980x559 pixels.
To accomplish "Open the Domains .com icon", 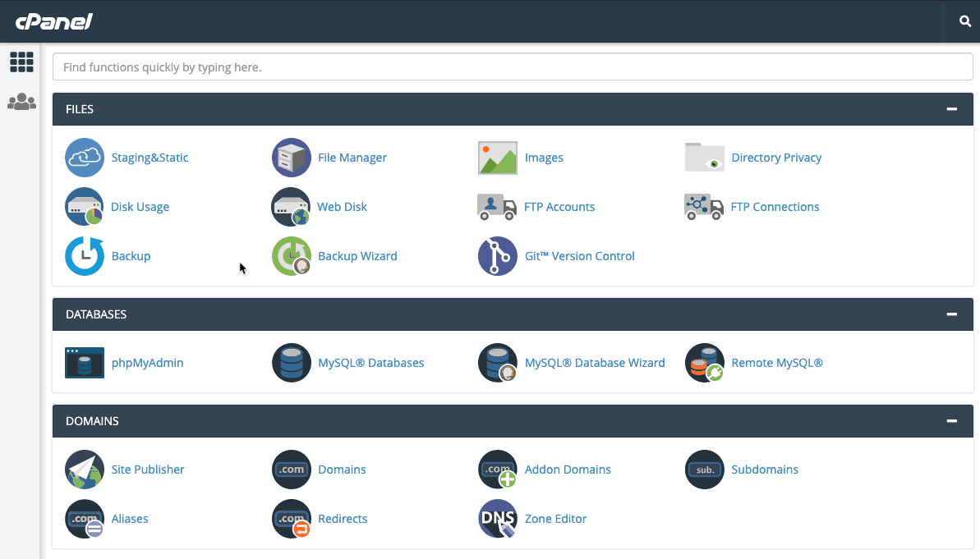I will (292, 470).
